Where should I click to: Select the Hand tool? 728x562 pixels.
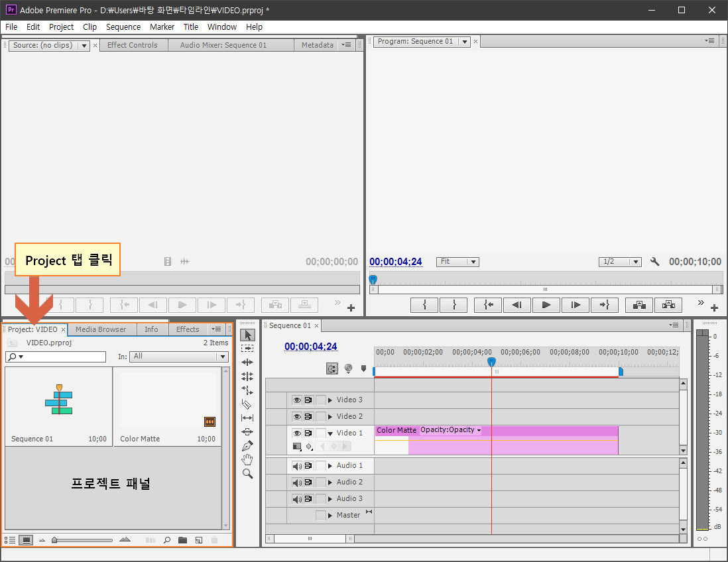tap(247, 459)
